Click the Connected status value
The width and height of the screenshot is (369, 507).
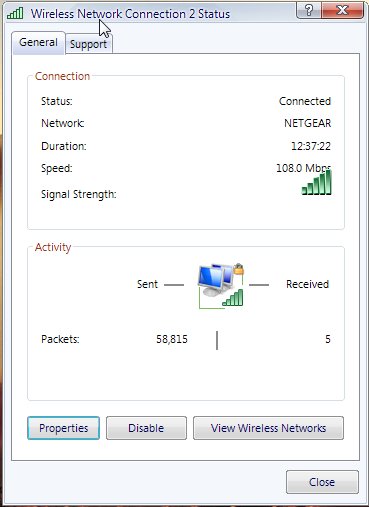(x=305, y=101)
